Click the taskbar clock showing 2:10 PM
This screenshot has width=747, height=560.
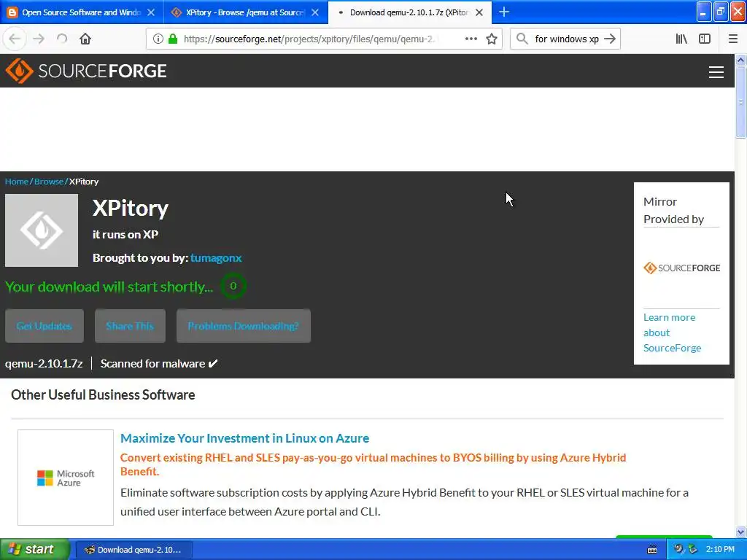pyautogui.click(x=720, y=550)
